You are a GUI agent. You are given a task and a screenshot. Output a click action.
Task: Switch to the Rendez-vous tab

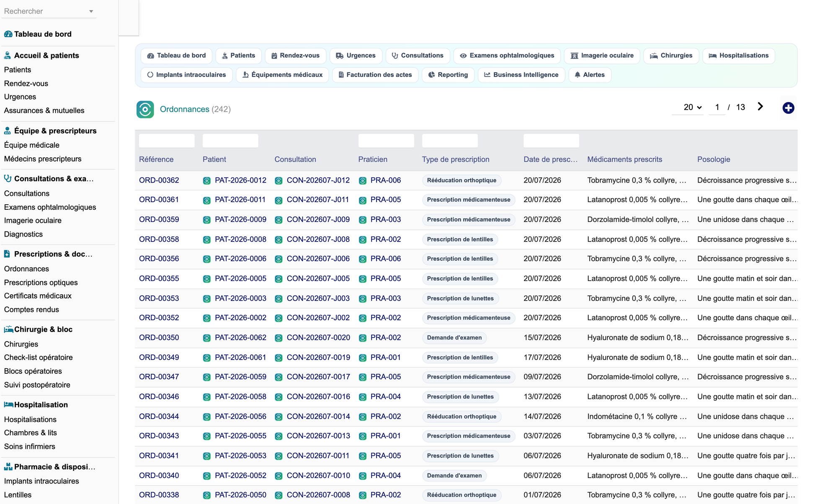pyautogui.click(x=296, y=56)
